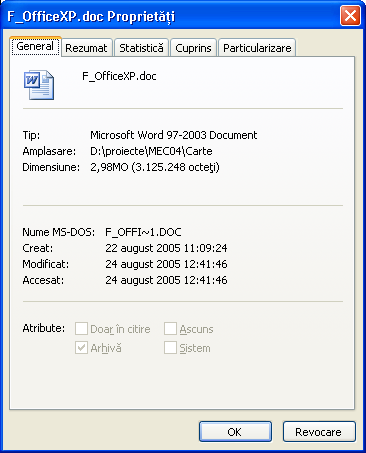Click the MS-DOS name F_OFFI~1.DOC
This screenshot has height=453, width=366.
click(x=143, y=232)
